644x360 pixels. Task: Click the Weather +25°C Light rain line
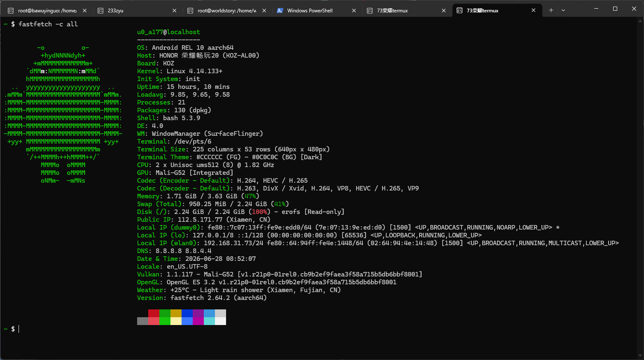[x=239, y=290]
